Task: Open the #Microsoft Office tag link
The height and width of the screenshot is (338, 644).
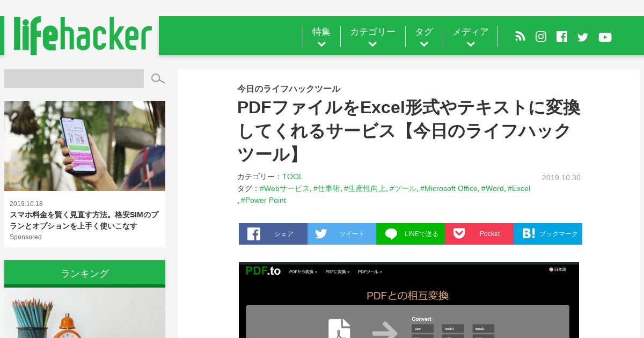Action: pos(449,188)
